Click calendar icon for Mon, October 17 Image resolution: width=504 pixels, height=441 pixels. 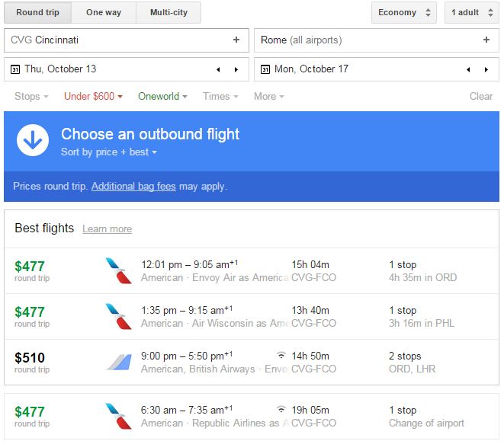tap(265, 69)
